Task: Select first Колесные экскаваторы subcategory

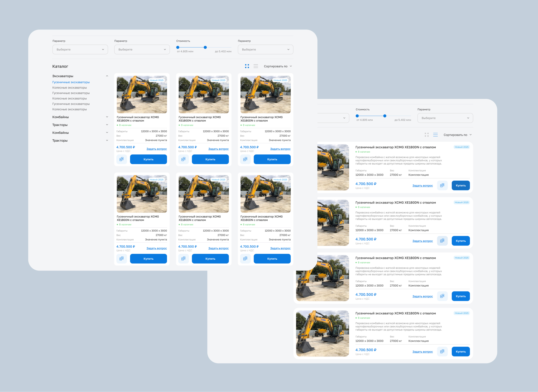Action: click(69, 88)
